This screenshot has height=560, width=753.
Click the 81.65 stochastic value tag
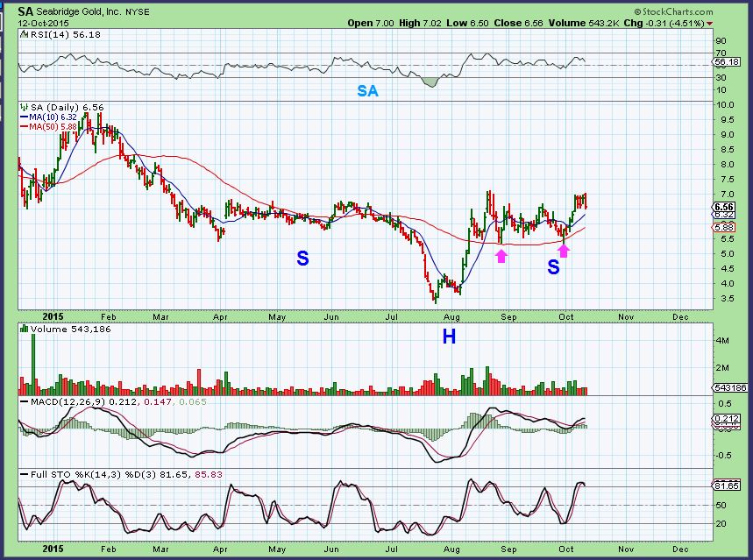(727, 485)
